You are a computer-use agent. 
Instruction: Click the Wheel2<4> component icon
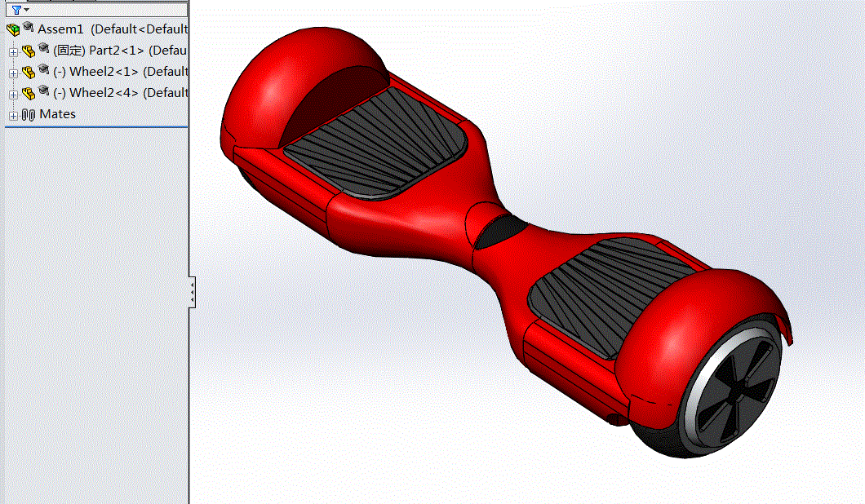coord(28,93)
